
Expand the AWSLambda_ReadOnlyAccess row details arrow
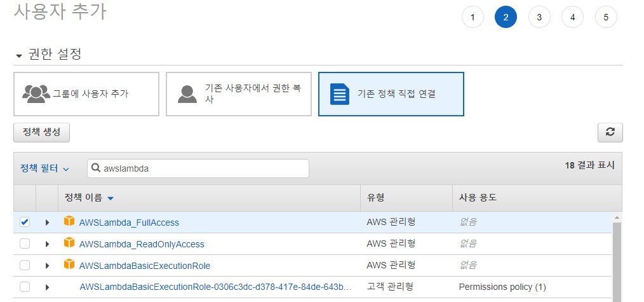(47, 244)
